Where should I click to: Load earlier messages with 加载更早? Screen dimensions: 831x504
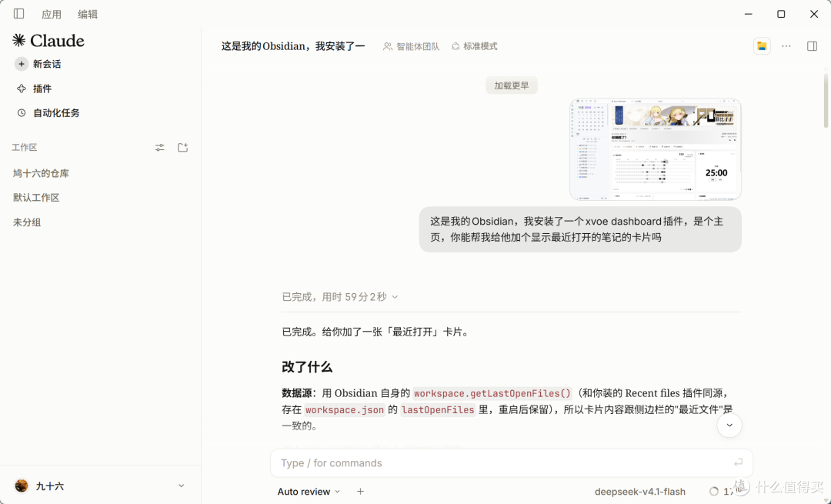(512, 85)
